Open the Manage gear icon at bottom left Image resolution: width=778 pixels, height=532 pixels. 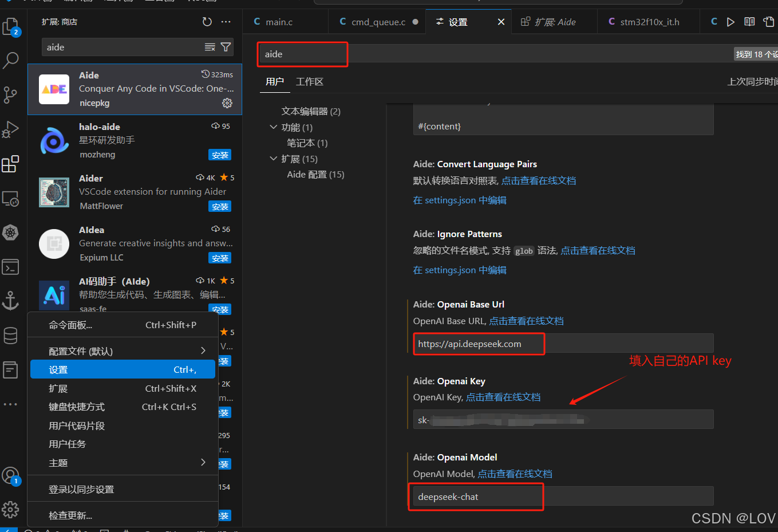click(x=11, y=510)
